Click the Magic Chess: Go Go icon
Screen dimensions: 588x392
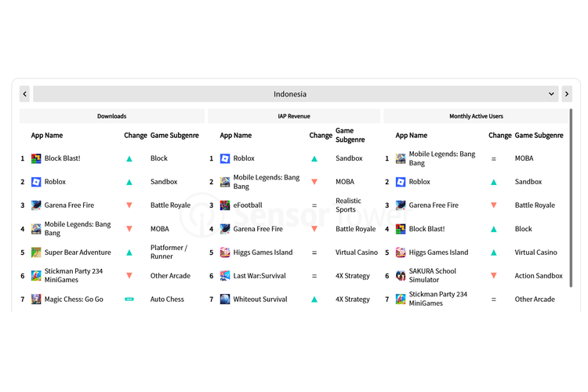tap(36, 299)
